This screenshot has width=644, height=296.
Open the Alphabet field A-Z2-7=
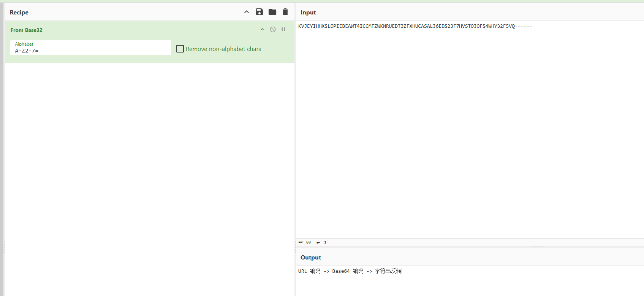coord(90,48)
